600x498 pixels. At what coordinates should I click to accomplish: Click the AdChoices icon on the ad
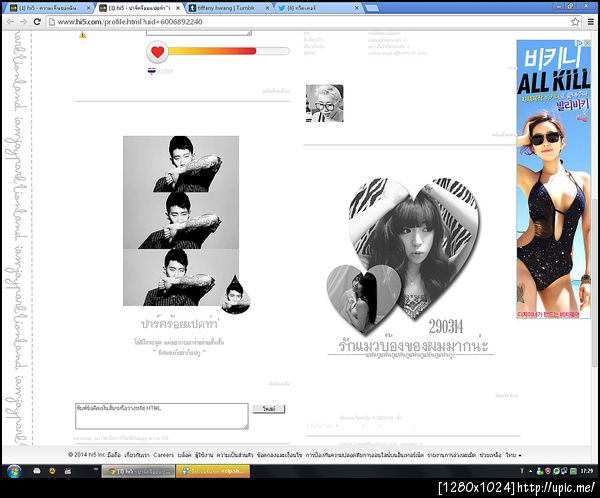click(580, 43)
